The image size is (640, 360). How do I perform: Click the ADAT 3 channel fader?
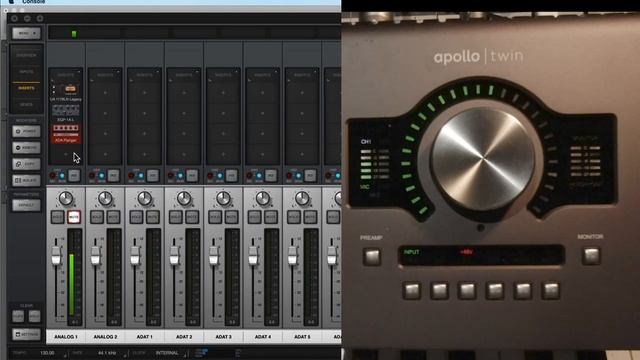point(213,256)
